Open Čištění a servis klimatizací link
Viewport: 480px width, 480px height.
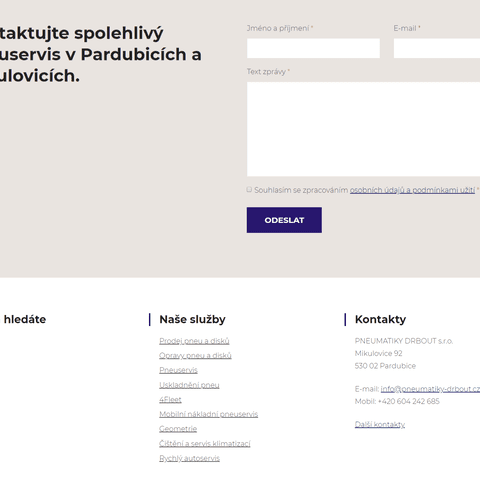tap(205, 444)
